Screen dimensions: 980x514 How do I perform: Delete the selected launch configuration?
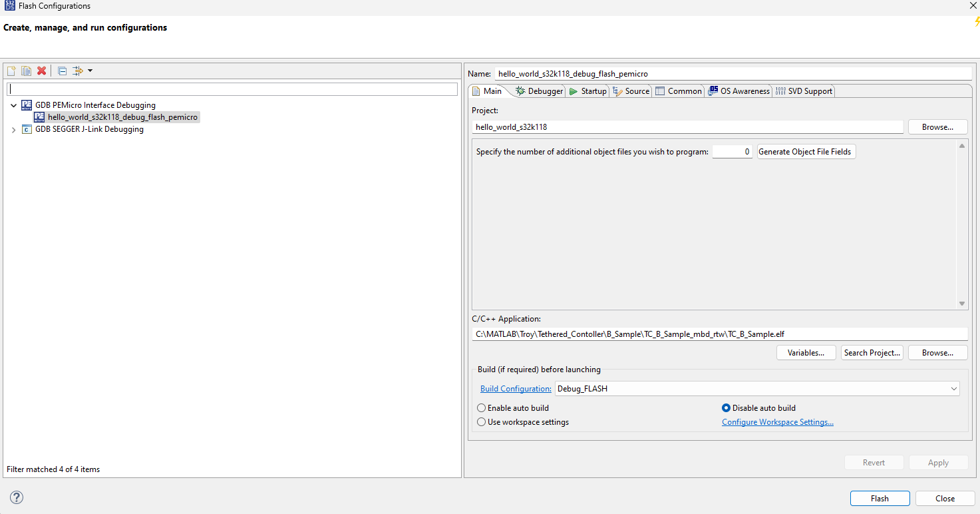coord(42,71)
